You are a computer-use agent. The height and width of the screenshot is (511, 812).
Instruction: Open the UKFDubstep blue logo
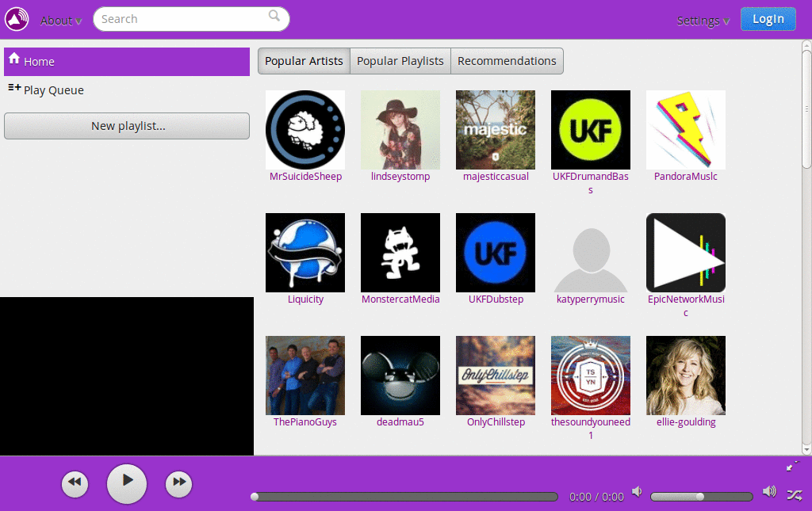(496, 253)
